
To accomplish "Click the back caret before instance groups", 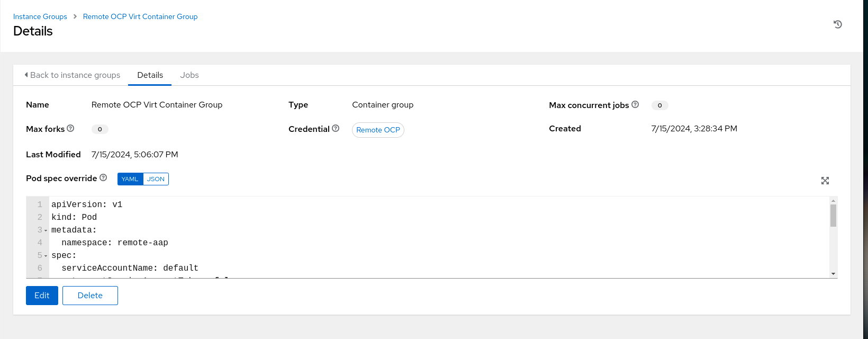I will [x=26, y=75].
